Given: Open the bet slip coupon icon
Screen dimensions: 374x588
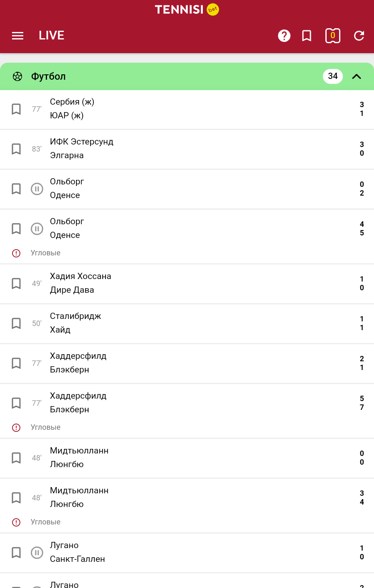Looking at the screenshot, I should point(332,36).
